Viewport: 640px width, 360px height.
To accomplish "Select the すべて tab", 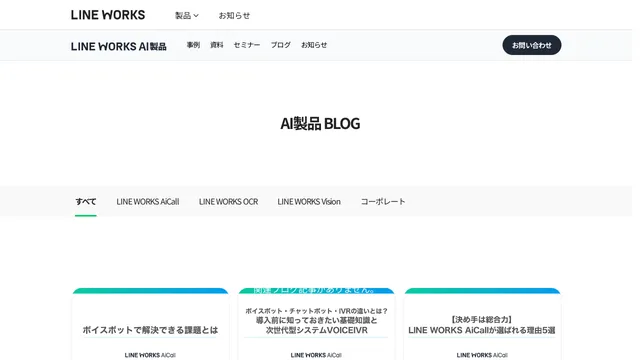I will pyautogui.click(x=86, y=202).
